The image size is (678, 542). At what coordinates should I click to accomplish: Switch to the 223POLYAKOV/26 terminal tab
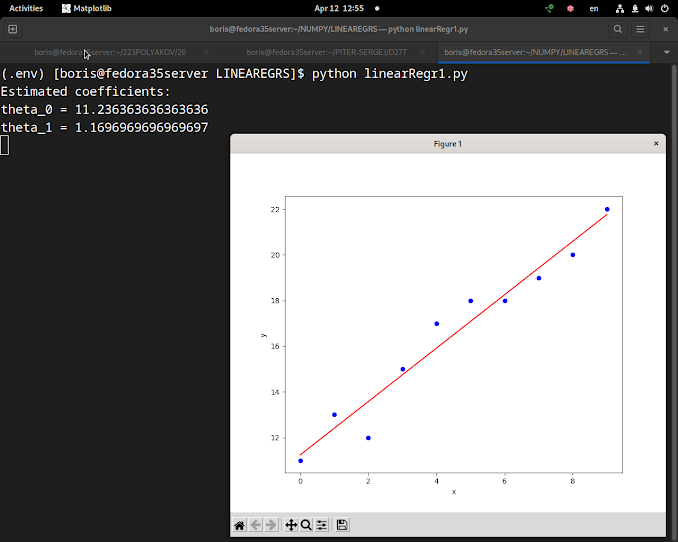click(110, 52)
